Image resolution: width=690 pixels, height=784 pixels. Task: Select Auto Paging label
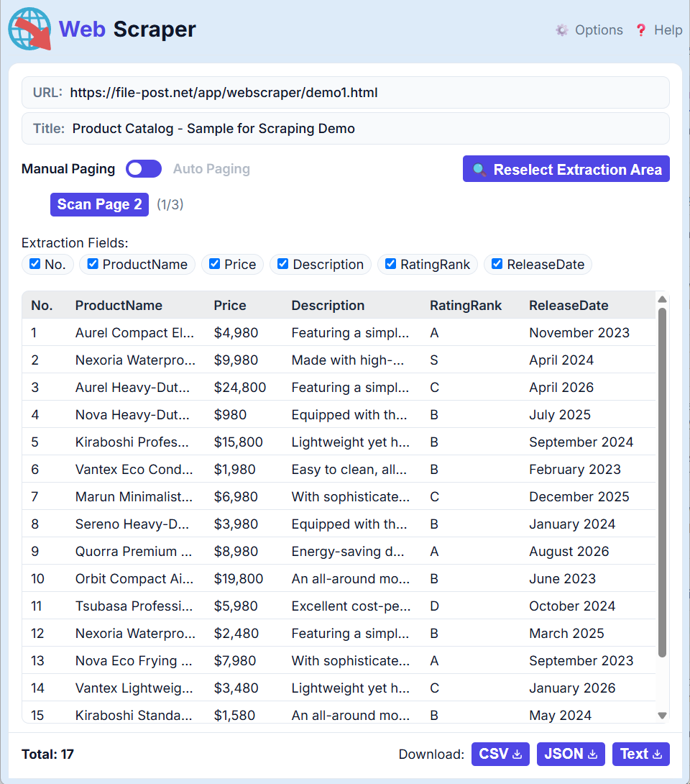(x=211, y=169)
